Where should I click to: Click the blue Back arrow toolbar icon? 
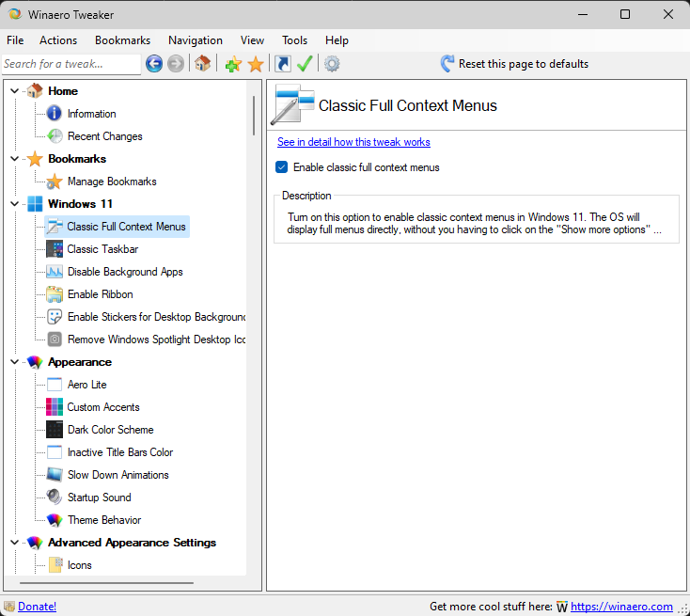(154, 64)
